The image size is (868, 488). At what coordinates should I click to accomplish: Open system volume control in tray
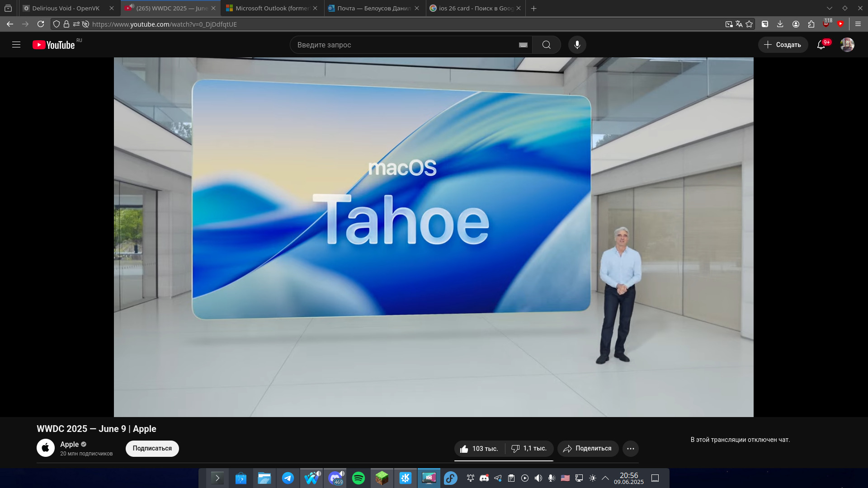[x=538, y=478]
